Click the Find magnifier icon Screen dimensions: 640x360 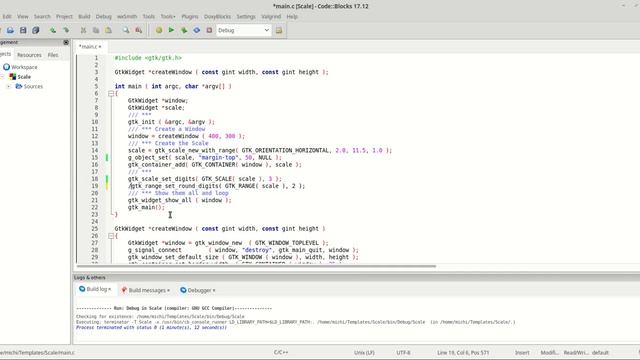tap(126, 30)
